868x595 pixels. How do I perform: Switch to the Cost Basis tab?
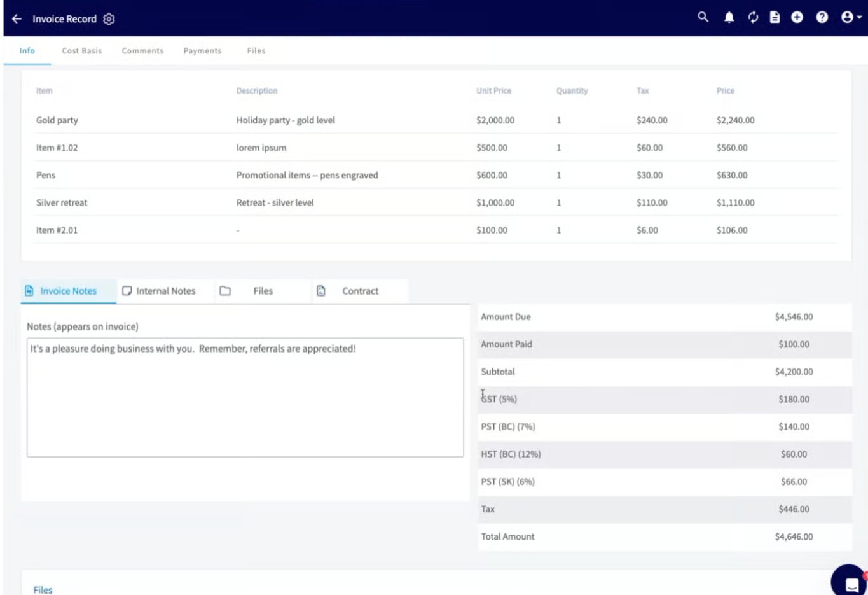[81, 51]
